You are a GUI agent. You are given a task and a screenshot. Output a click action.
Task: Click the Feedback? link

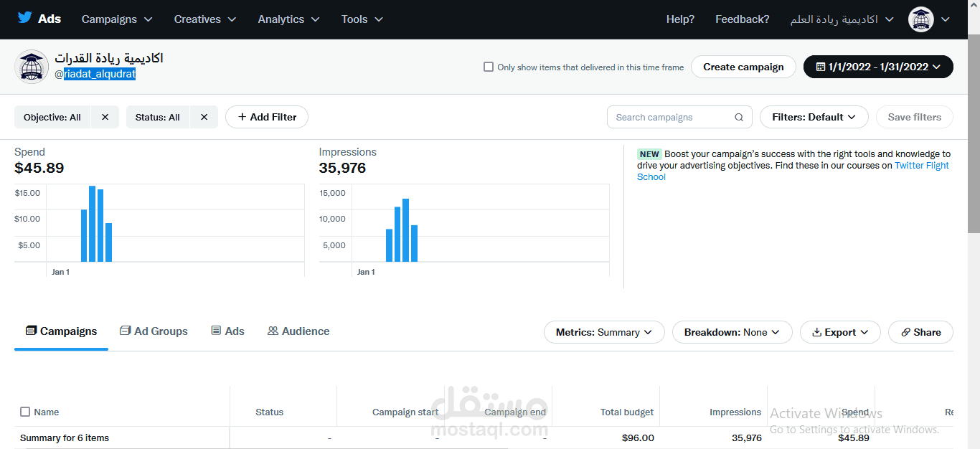pyautogui.click(x=743, y=19)
